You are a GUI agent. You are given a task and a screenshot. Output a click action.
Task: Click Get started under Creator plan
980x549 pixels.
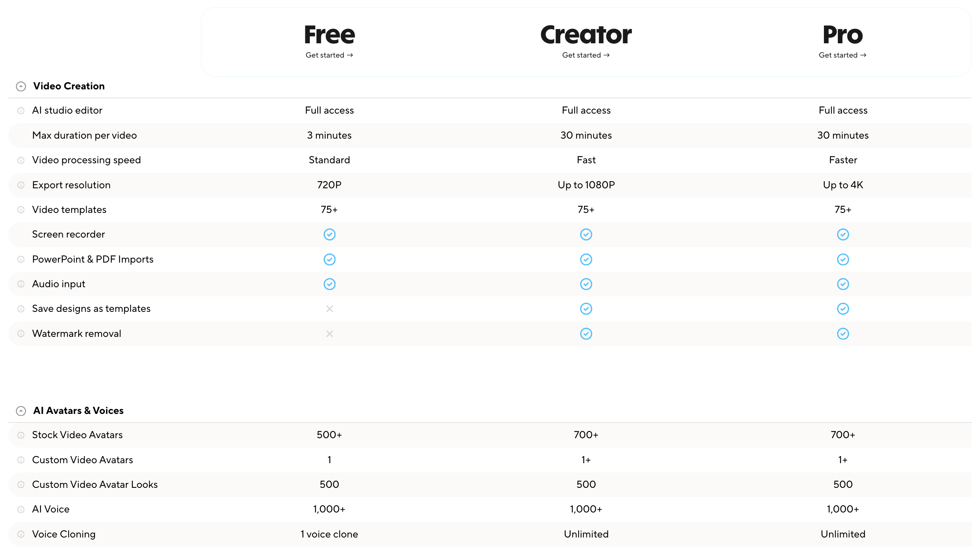click(x=586, y=55)
